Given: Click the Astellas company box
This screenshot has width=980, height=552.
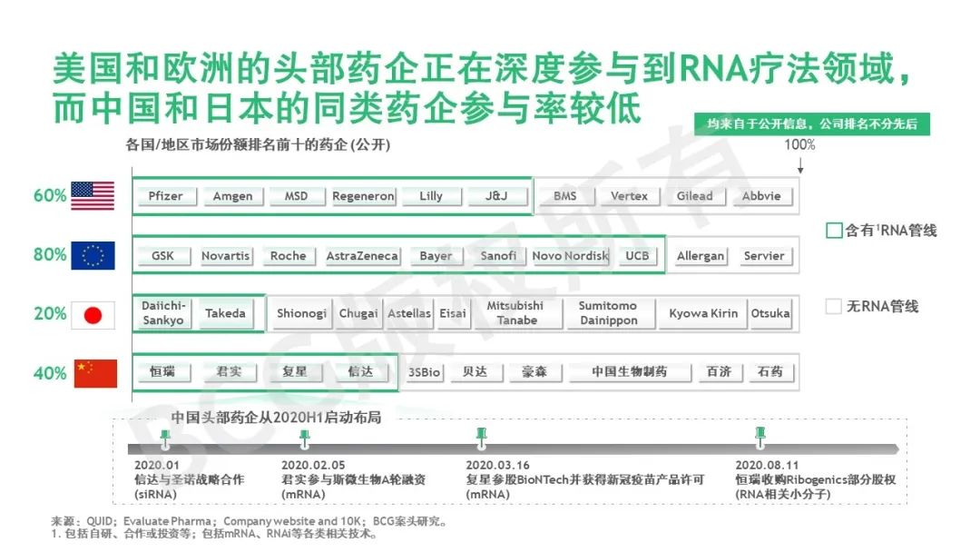Looking at the screenshot, I should point(409,313).
